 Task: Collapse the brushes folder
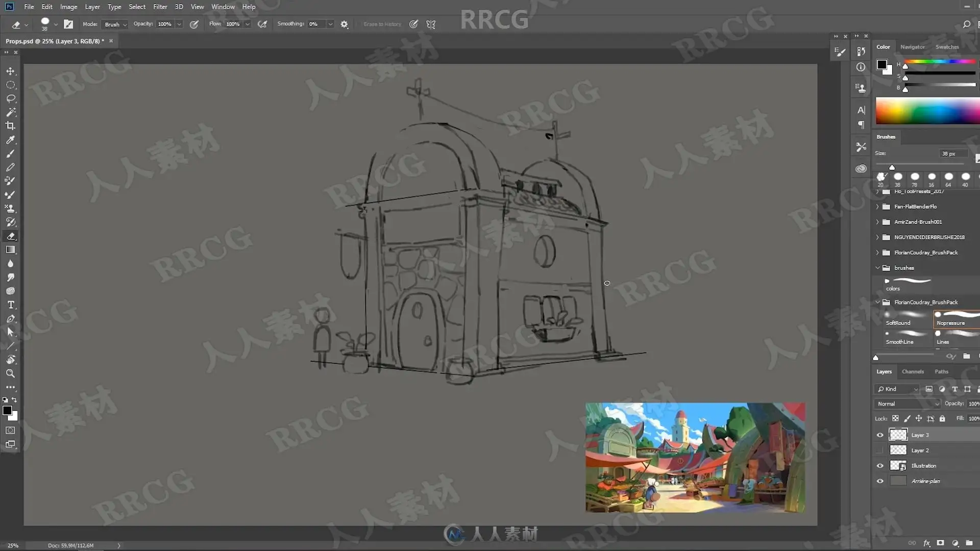pos(877,268)
